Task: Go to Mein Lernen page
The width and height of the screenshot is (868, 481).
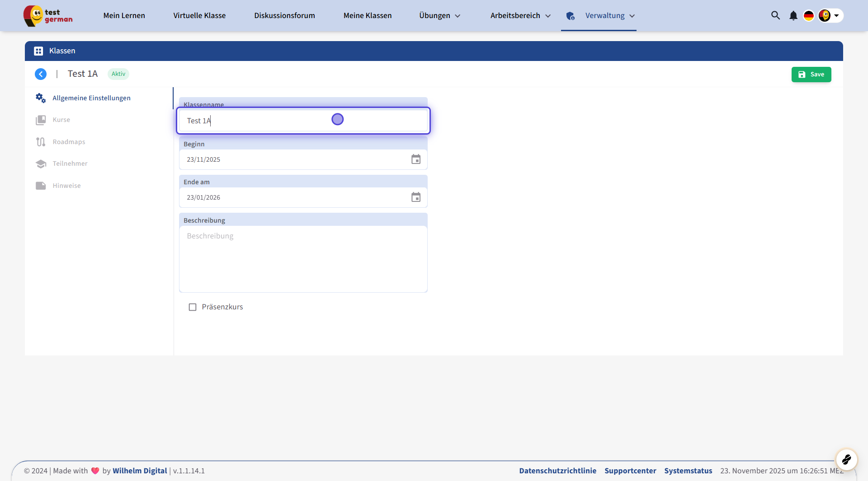Action: pos(124,16)
